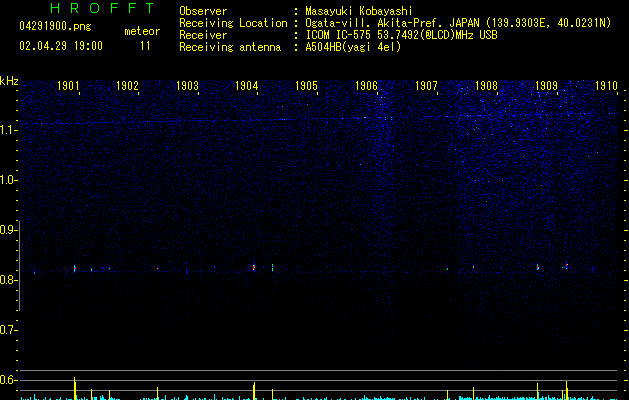629x400 pixels.
Task: Click the 1905 time marker
Action: tap(306, 85)
